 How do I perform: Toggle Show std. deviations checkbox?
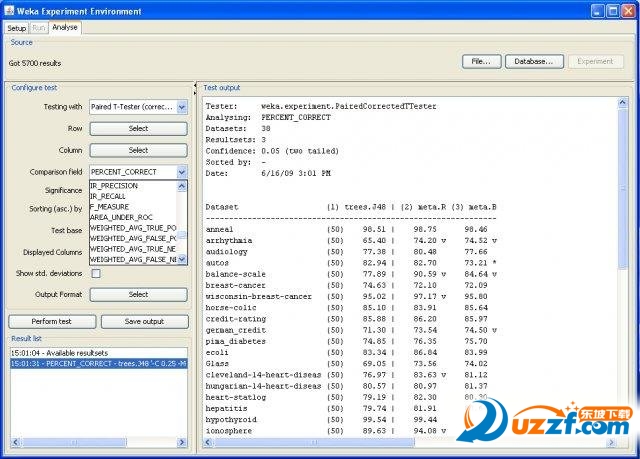point(96,273)
